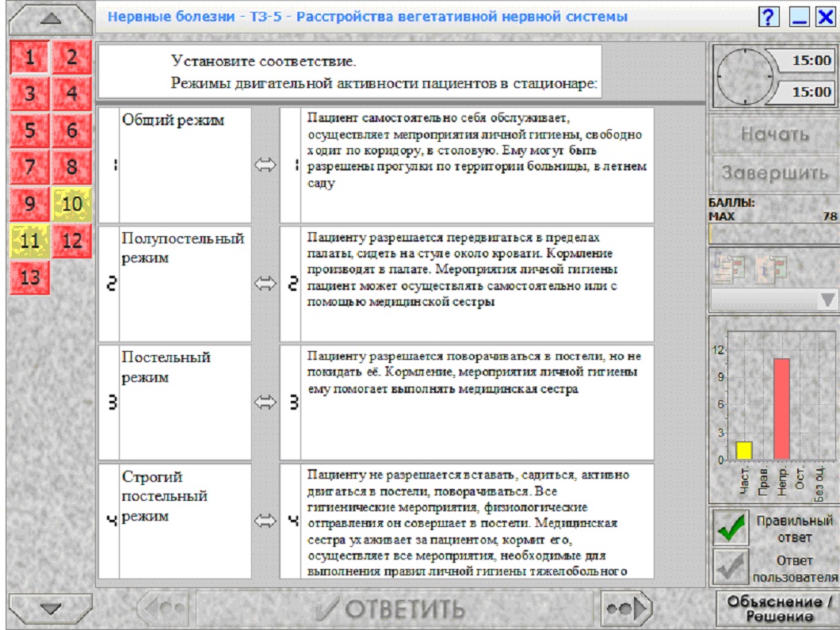
Task: Click the match arrow beside Полупостельный режим
Action: 265,284
